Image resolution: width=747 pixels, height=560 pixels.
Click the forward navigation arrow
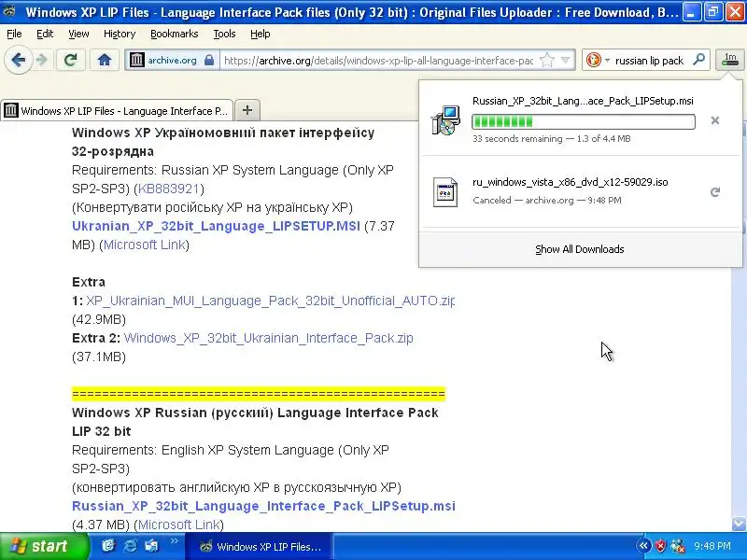42,60
